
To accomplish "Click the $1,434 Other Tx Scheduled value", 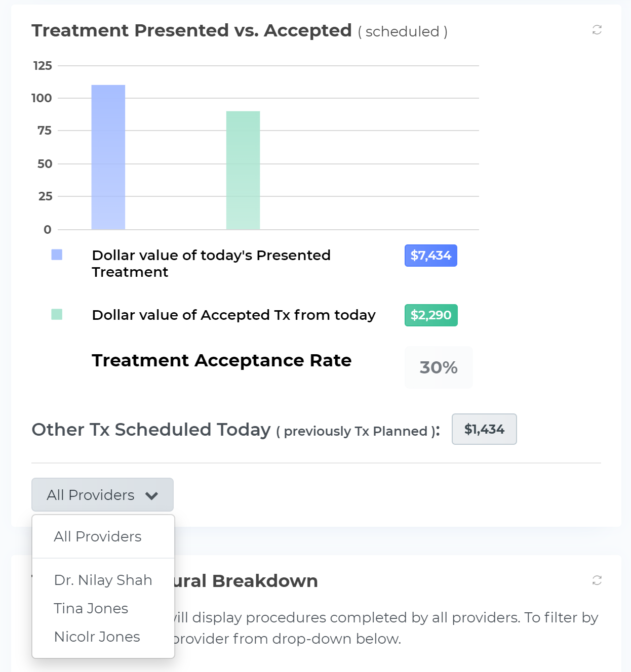I will (484, 429).
